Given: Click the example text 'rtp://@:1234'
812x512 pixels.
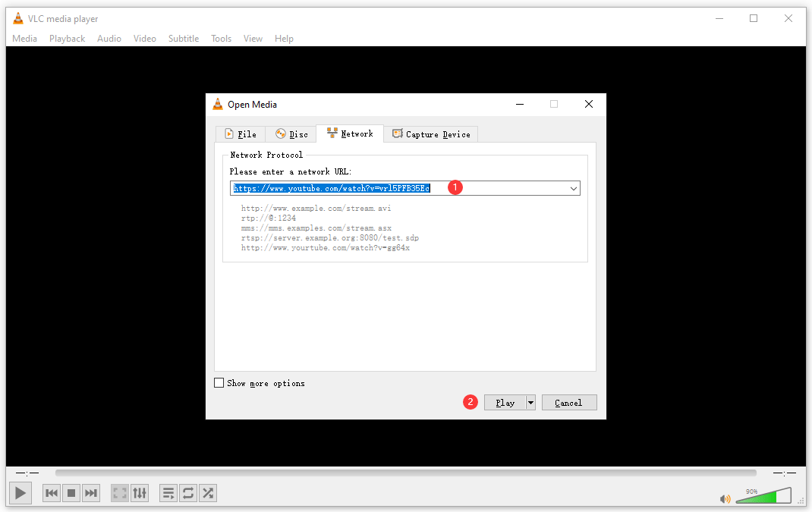Looking at the screenshot, I should [x=268, y=218].
